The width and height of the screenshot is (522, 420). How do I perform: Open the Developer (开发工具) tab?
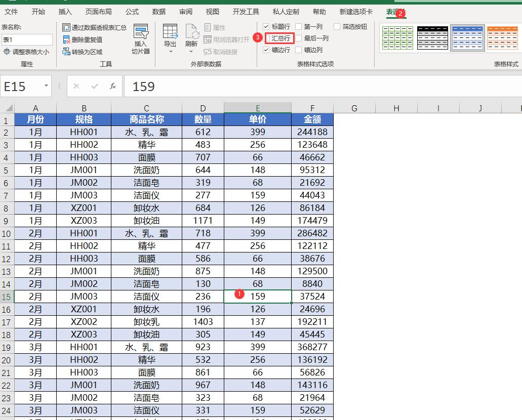coord(246,12)
